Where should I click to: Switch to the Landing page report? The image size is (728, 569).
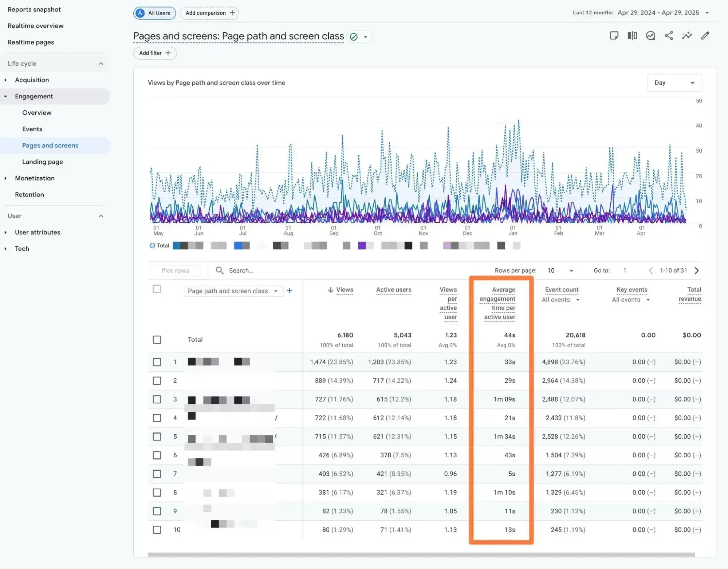click(43, 162)
